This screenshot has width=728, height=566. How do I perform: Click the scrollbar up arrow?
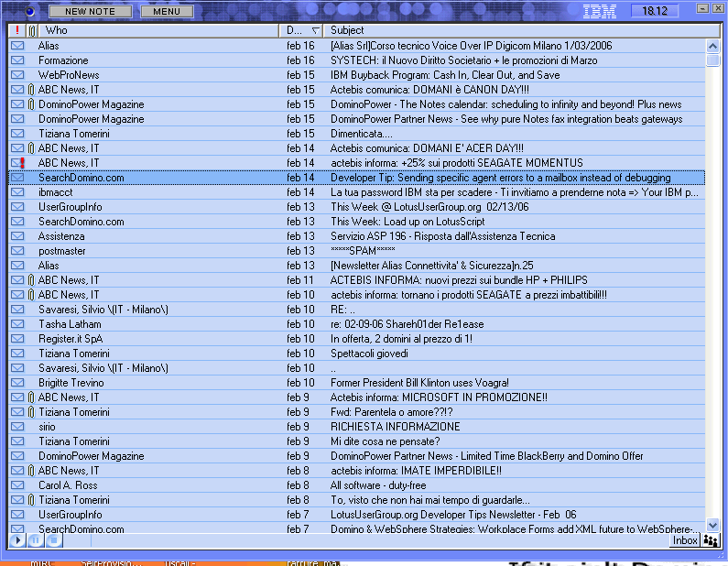(x=712, y=46)
